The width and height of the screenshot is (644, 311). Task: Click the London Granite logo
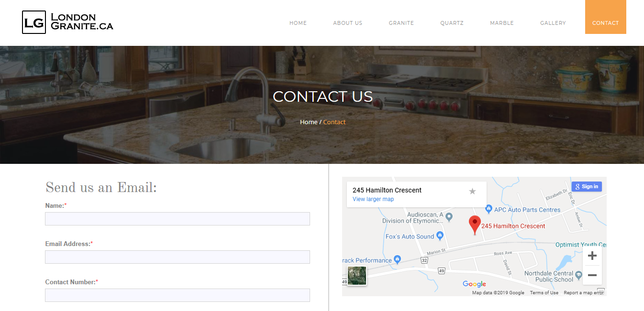pyautogui.click(x=67, y=22)
